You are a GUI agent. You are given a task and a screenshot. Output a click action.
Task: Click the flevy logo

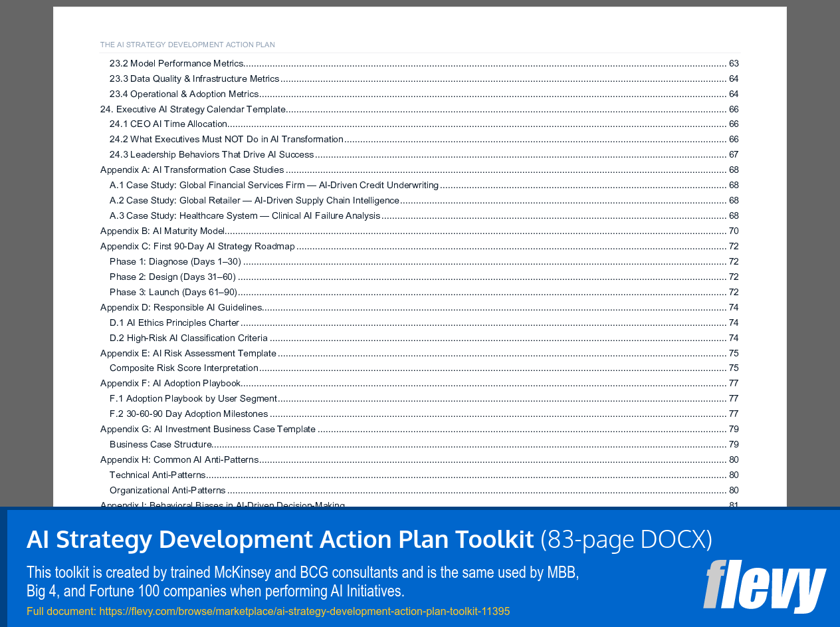click(764, 588)
